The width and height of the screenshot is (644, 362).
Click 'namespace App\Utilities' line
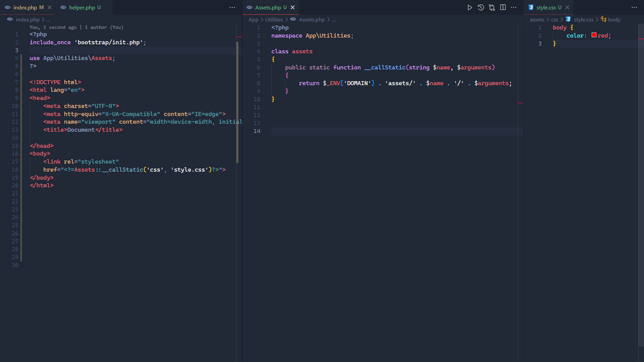tap(312, 36)
